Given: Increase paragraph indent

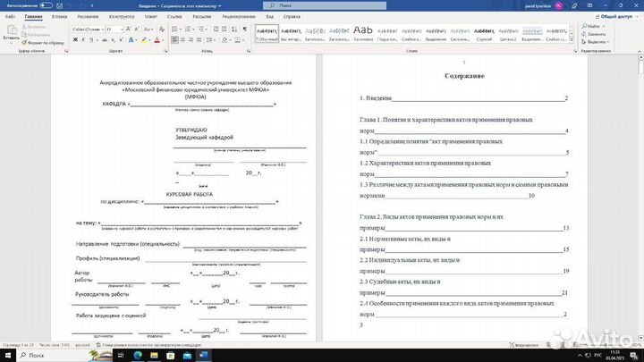Looking at the screenshot, I should (x=225, y=29).
